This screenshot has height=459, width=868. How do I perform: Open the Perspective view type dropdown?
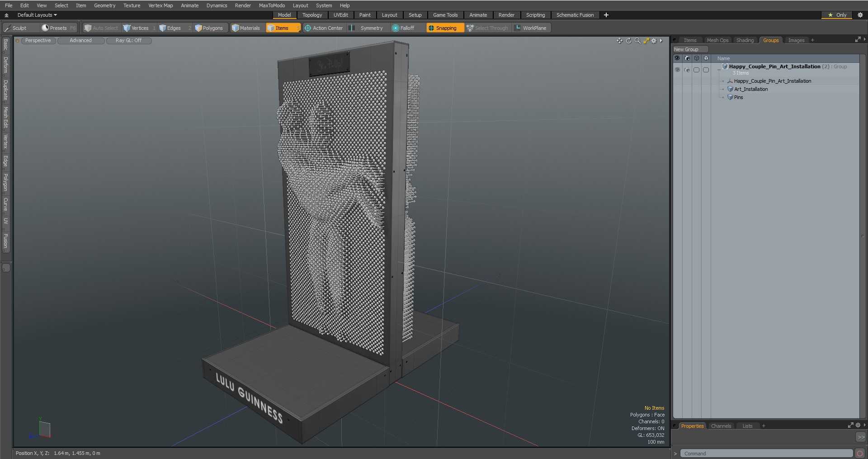[x=38, y=41]
